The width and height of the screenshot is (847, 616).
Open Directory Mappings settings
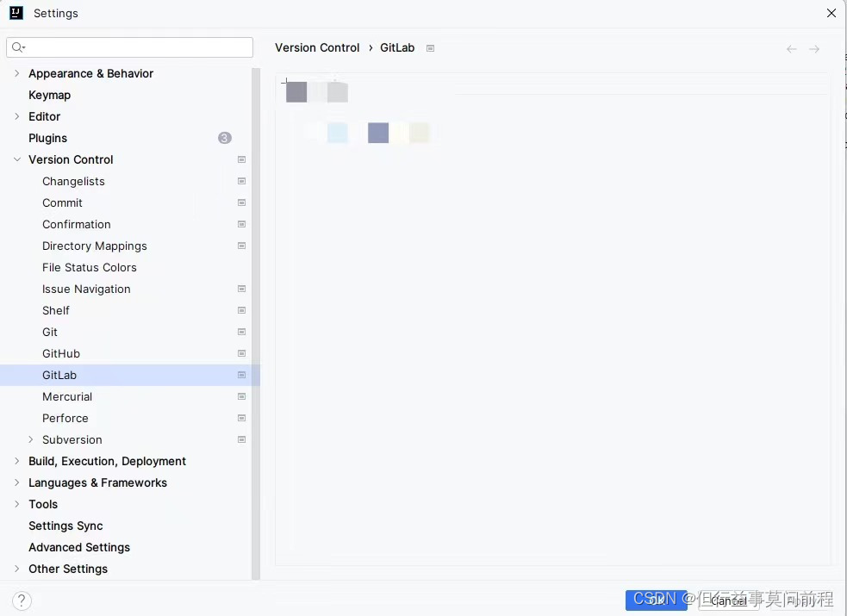(95, 246)
